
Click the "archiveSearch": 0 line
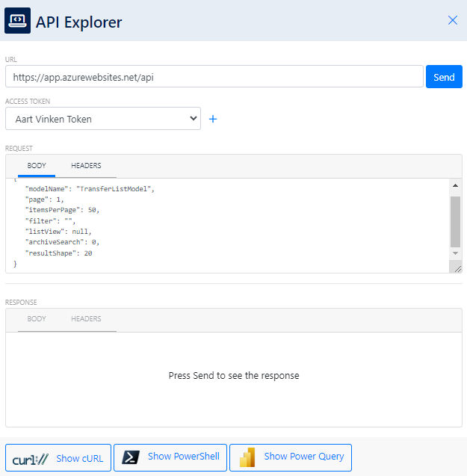[62, 242]
